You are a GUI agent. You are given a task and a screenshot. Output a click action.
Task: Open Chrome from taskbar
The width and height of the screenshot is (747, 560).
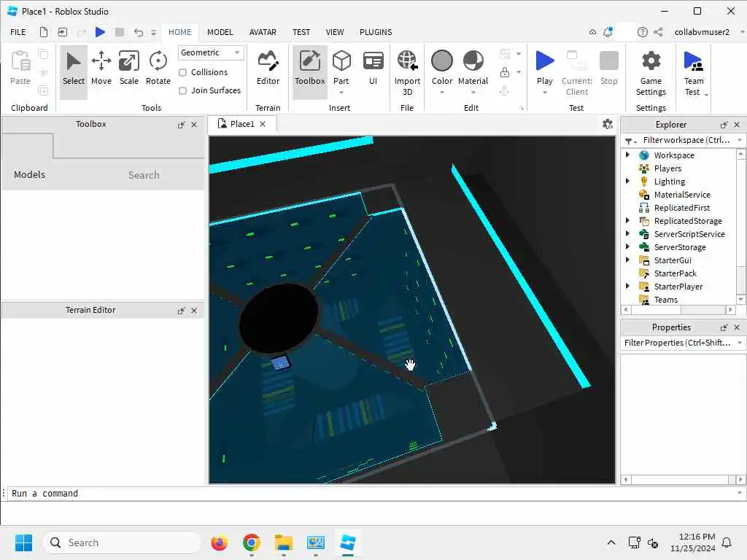(x=251, y=542)
